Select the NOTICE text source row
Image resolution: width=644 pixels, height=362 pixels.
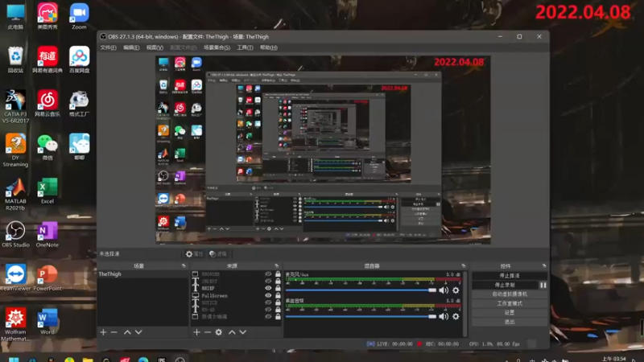pos(236,302)
